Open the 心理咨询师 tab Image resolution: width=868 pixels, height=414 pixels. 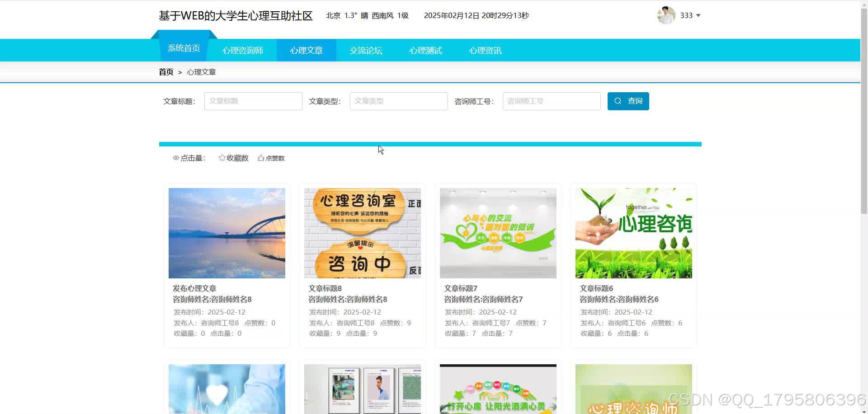pos(242,50)
